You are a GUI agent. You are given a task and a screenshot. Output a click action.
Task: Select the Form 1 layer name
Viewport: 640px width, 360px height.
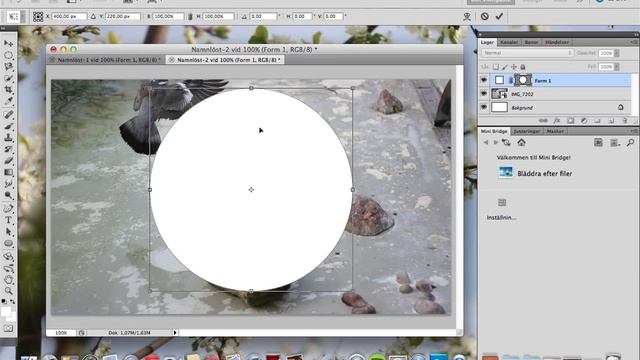(543, 81)
